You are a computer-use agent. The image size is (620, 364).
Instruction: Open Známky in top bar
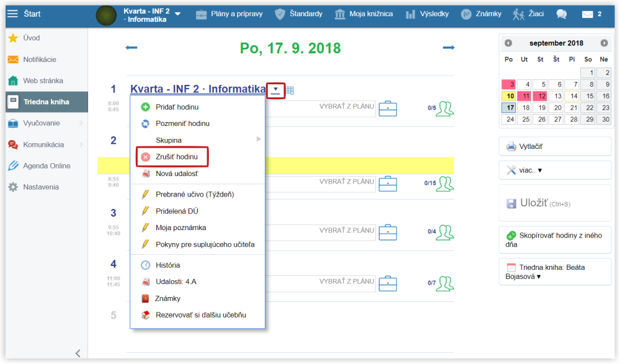pyautogui.click(x=481, y=14)
